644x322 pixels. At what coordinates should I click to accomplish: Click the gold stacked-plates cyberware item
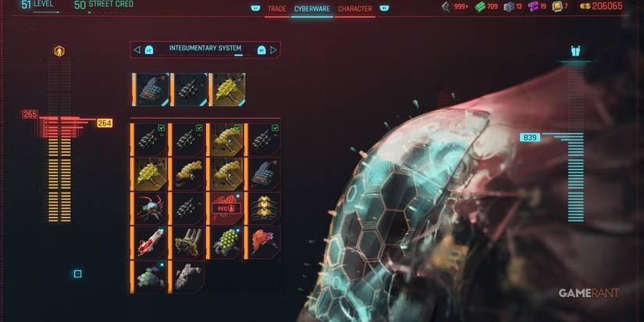point(263,208)
